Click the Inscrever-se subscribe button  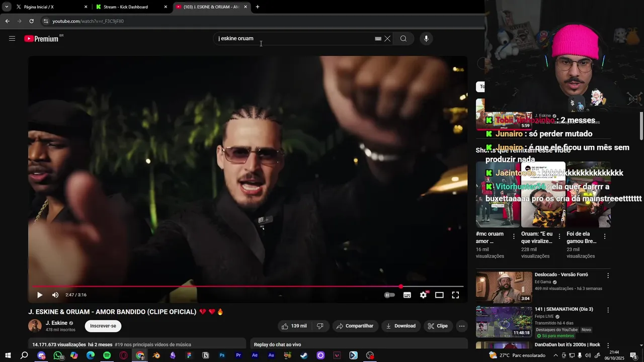103,326
